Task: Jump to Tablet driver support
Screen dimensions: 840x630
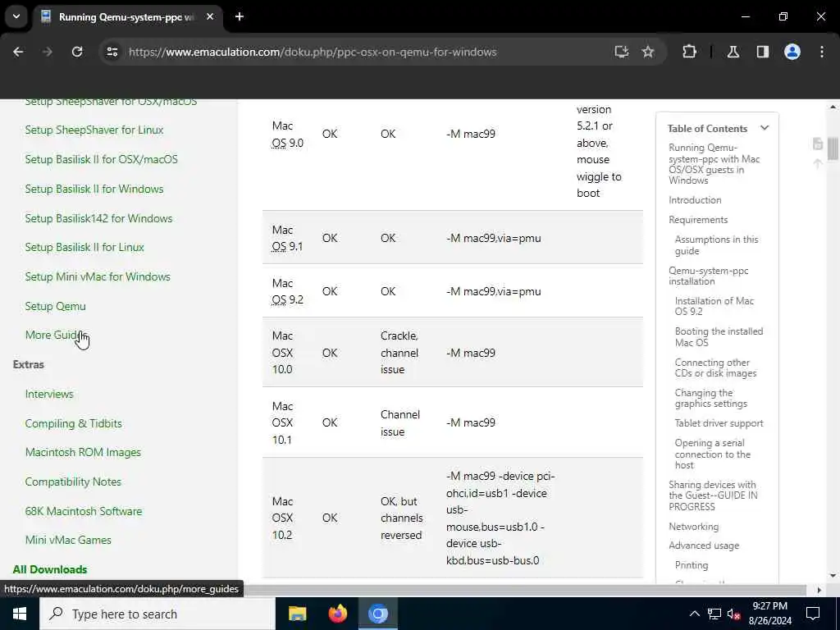Action: pos(719,424)
